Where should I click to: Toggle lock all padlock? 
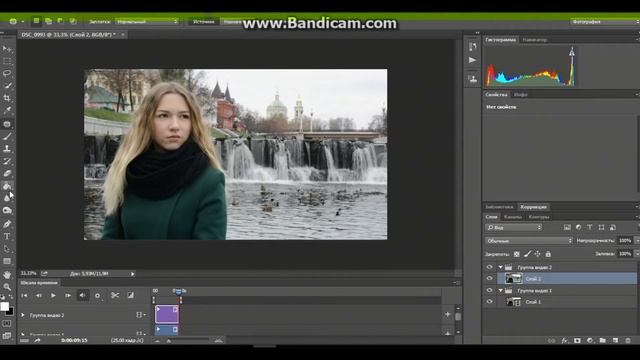[x=548, y=254]
